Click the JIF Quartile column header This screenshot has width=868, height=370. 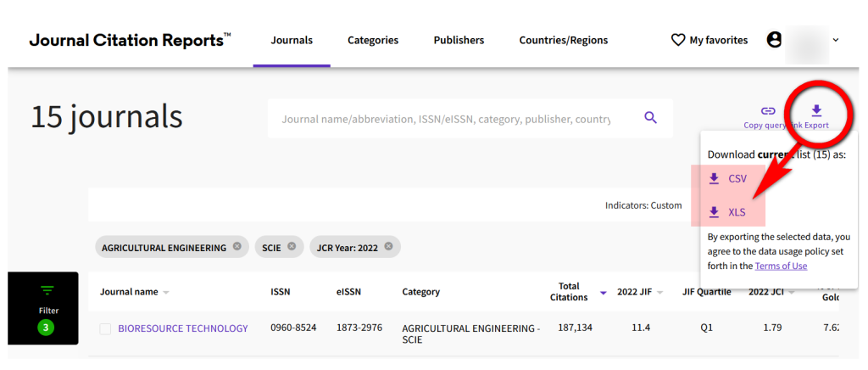point(706,292)
